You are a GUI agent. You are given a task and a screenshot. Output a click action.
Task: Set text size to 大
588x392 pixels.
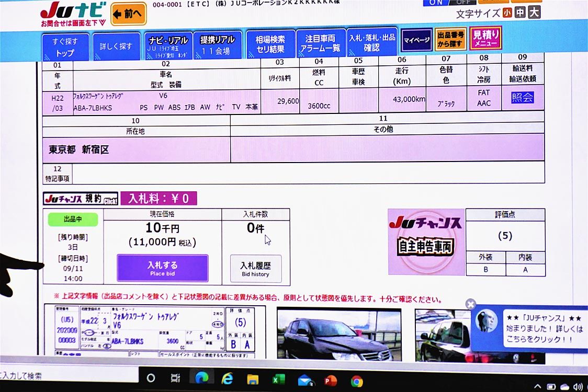click(534, 13)
